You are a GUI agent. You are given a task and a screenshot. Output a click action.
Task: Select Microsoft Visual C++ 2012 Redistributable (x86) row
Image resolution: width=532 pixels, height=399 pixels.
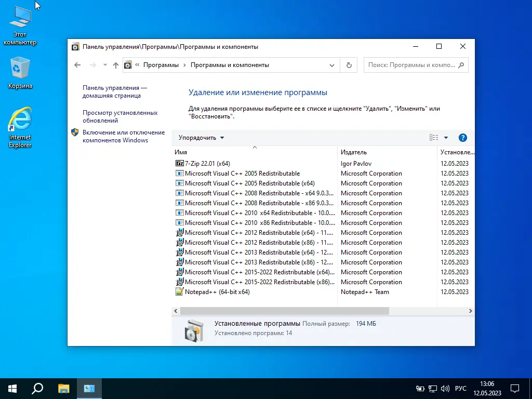coord(259,243)
